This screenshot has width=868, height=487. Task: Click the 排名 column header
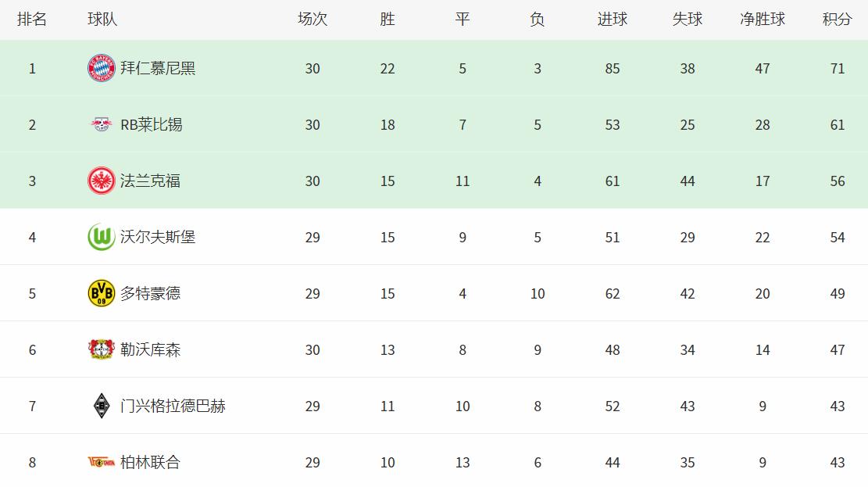[x=32, y=20]
